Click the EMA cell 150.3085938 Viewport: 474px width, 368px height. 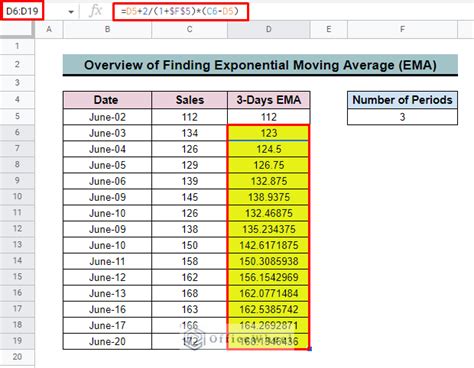pyautogui.click(x=269, y=261)
